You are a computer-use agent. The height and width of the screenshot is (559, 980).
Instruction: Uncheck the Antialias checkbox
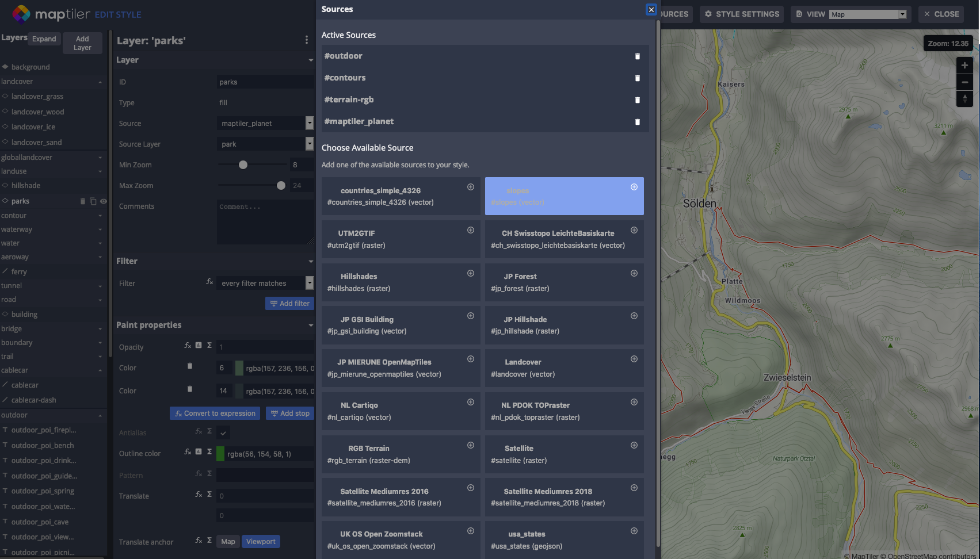tap(223, 432)
